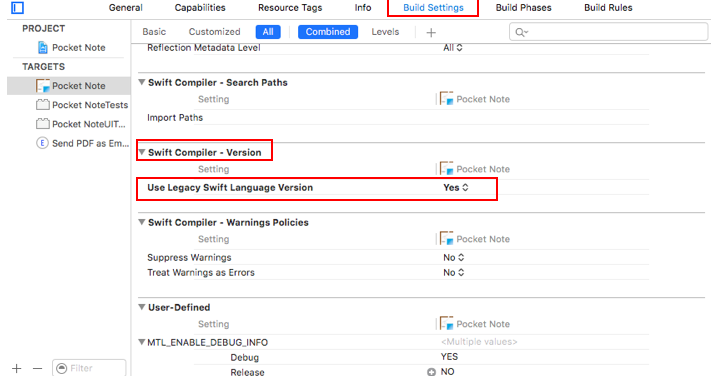The image size is (718, 376).
Task: Click the Debug configuration label
Action: click(x=245, y=357)
